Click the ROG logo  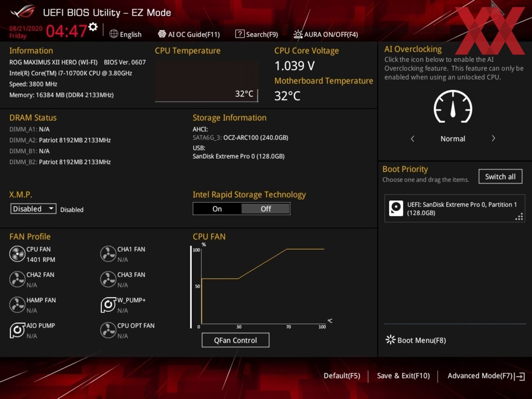coord(23,11)
